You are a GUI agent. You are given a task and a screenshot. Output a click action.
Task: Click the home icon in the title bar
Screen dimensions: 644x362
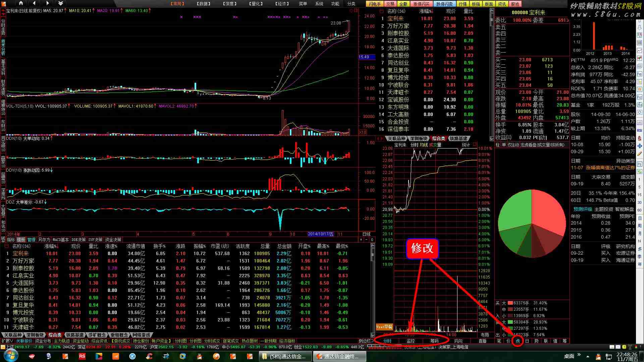tap(21, 3)
